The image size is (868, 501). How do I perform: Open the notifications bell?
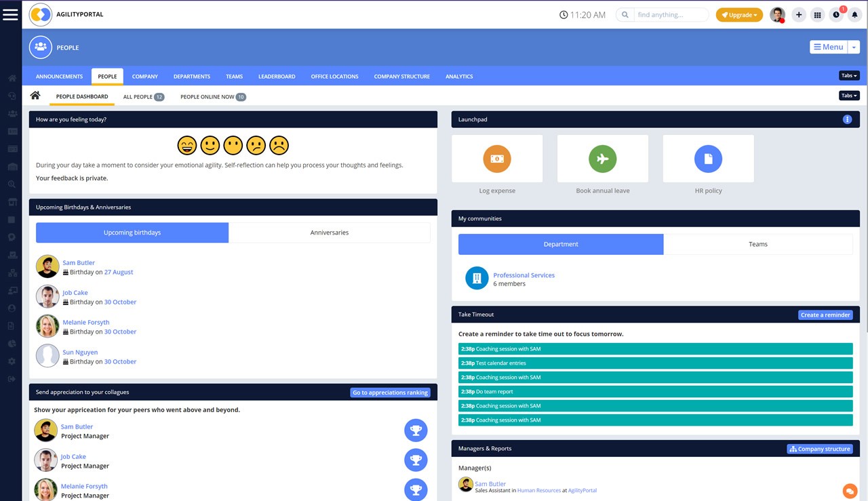[x=854, y=15]
